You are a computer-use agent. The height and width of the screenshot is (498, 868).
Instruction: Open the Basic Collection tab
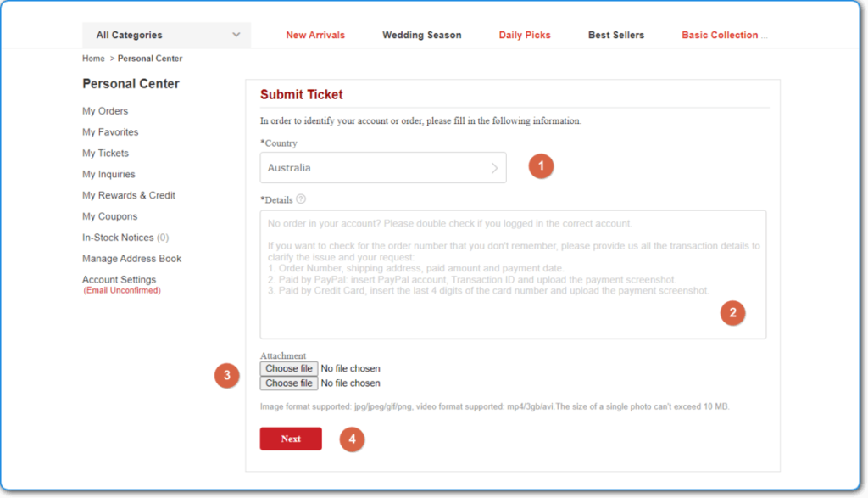tap(724, 35)
